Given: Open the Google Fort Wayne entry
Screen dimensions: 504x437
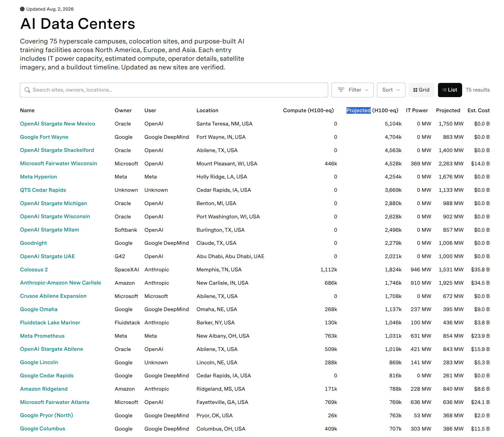Looking at the screenshot, I should (44, 137).
